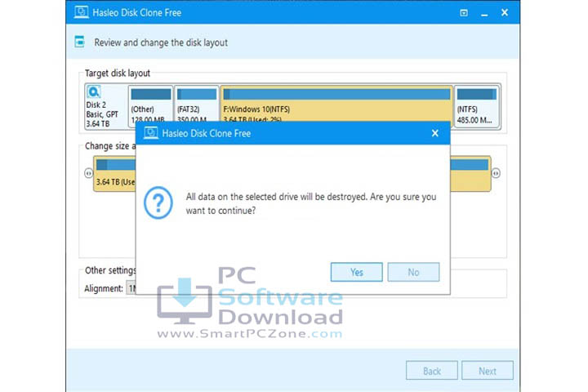
Task: Click the 'All data on the selected drive' message
Action: pyautogui.click(x=311, y=203)
